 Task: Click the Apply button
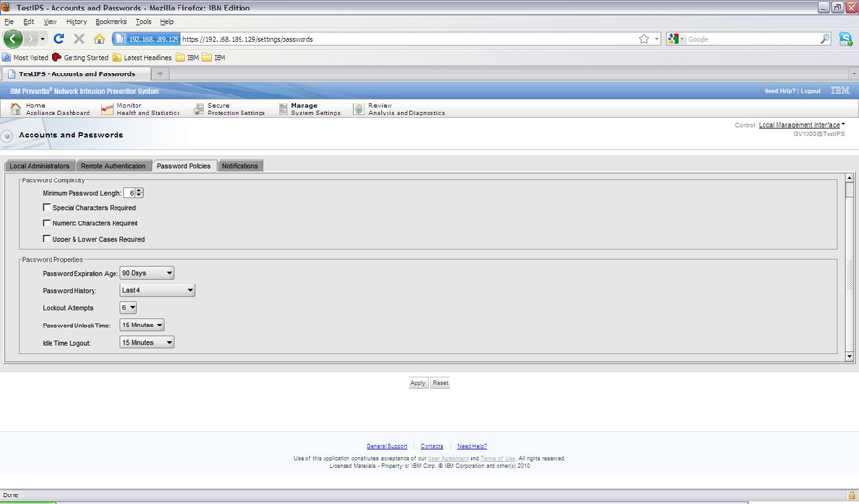[418, 383]
